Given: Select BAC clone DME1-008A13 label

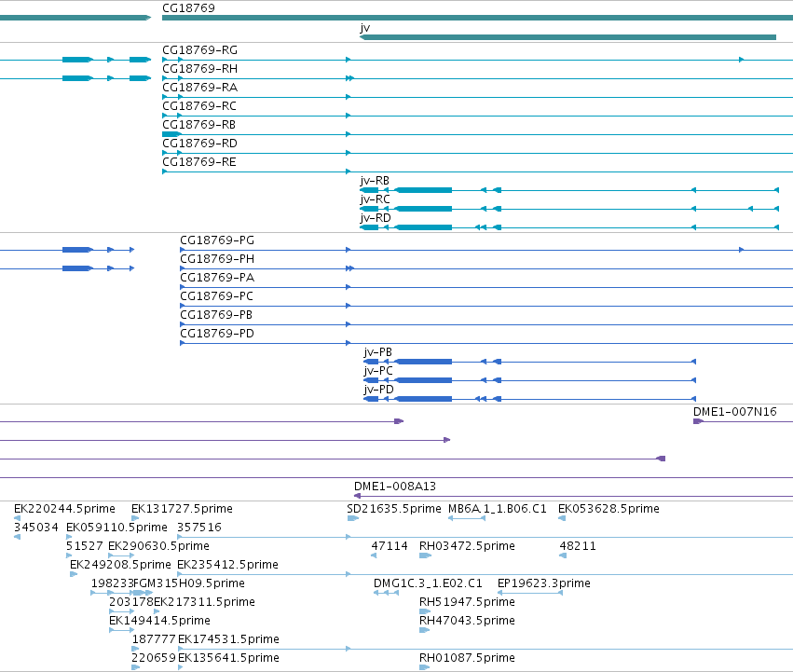Looking at the screenshot, I should click(394, 487).
